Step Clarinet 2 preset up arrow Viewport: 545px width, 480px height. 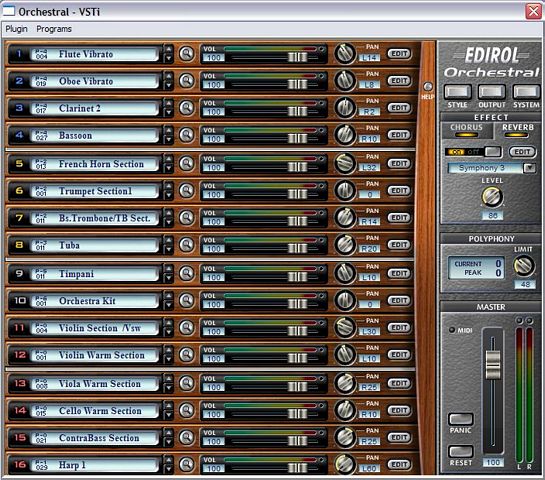[x=169, y=104]
